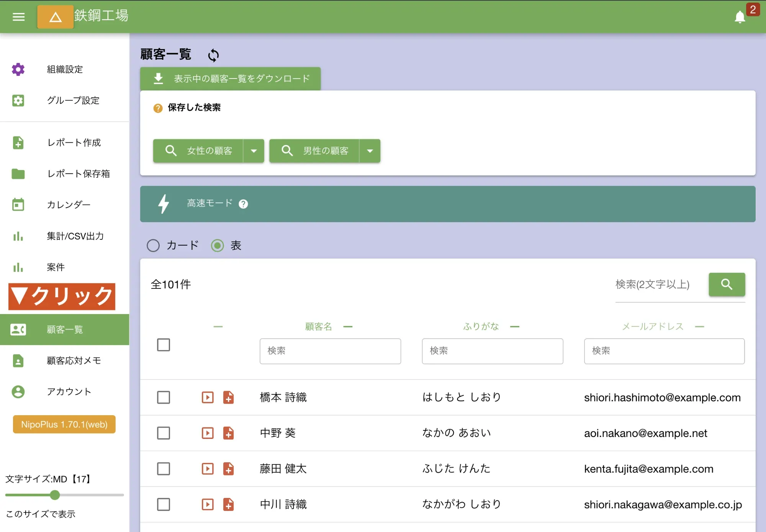Click the play icon for 橋本 詩織
The width and height of the screenshot is (766, 532).
point(208,397)
